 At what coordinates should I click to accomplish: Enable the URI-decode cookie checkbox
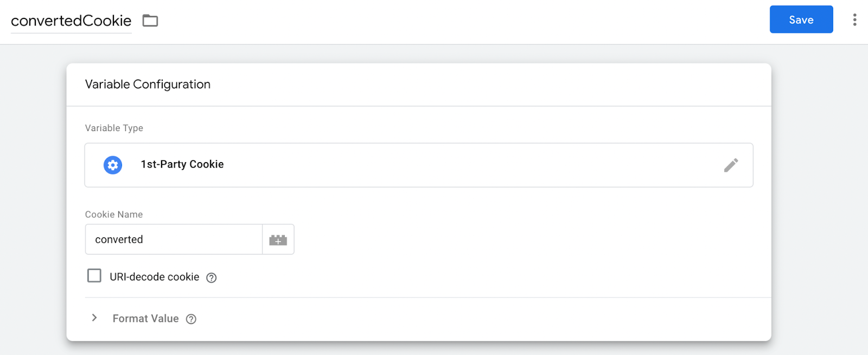[x=94, y=276]
